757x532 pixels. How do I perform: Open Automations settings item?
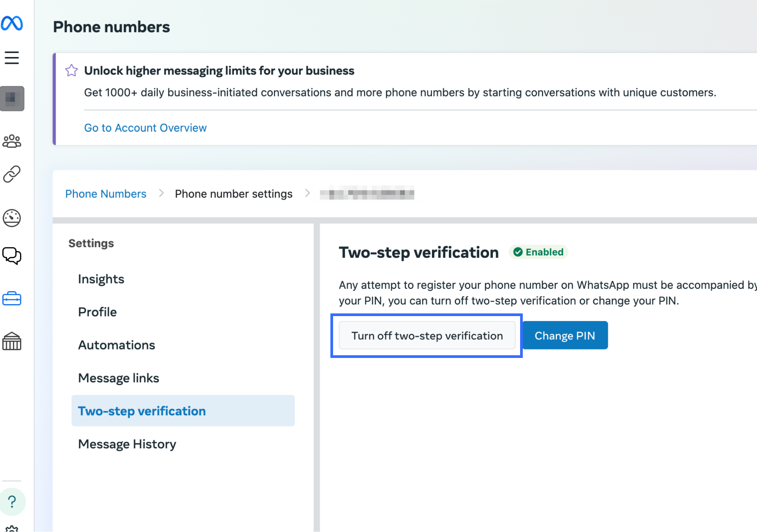coord(117,345)
